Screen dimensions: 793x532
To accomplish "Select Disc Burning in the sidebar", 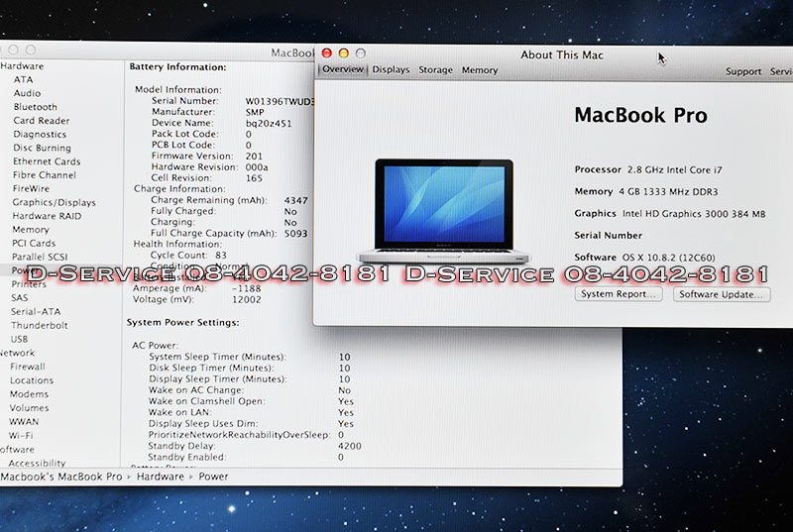I will (42, 148).
